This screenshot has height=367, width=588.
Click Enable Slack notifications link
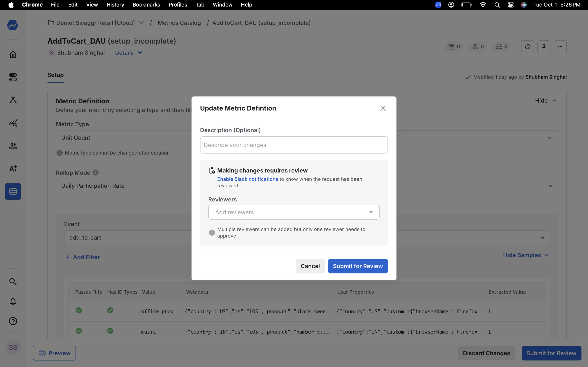click(x=247, y=179)
